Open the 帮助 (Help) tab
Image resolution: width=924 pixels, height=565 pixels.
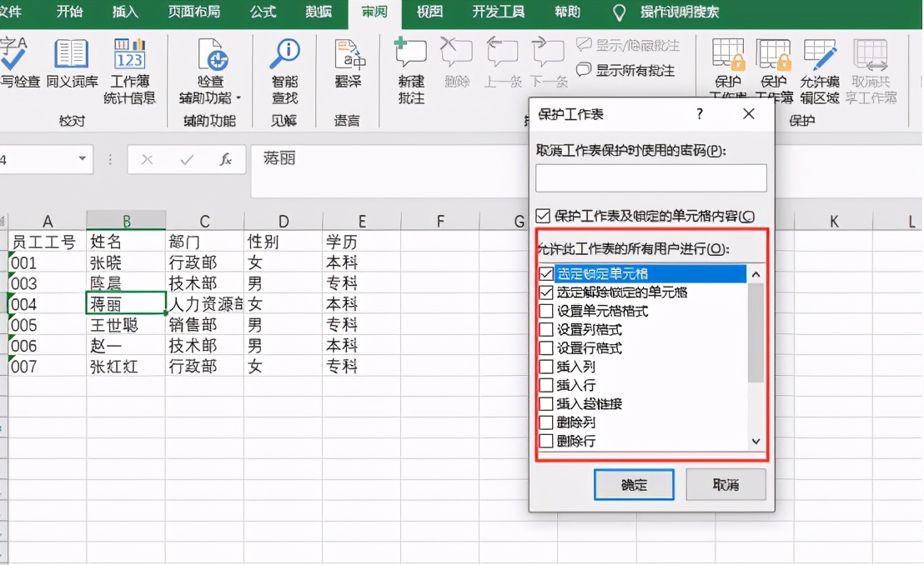(x=567, y=12)
